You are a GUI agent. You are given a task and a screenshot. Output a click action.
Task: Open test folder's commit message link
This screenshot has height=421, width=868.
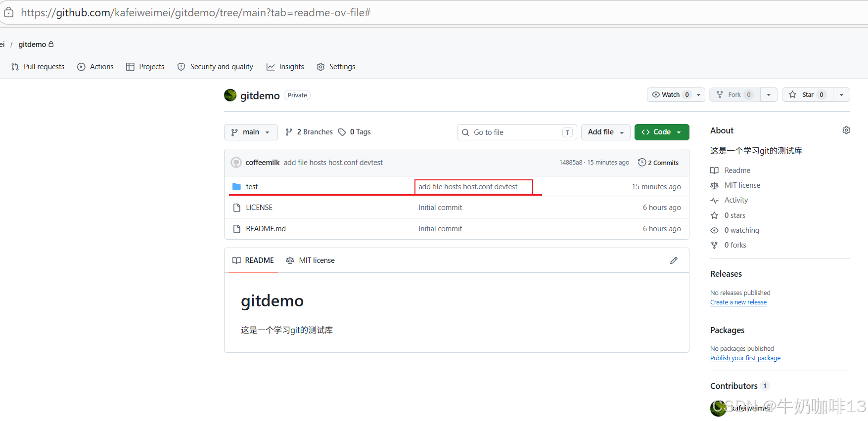(468, 187)
